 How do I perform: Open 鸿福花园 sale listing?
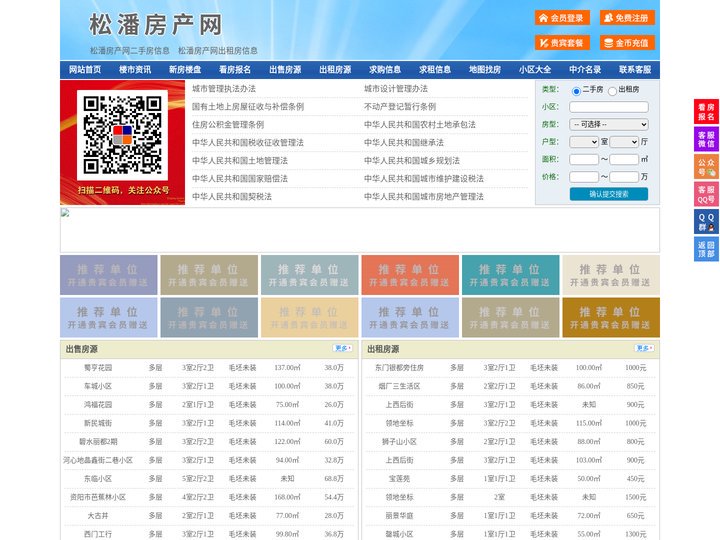coord(98,405)
